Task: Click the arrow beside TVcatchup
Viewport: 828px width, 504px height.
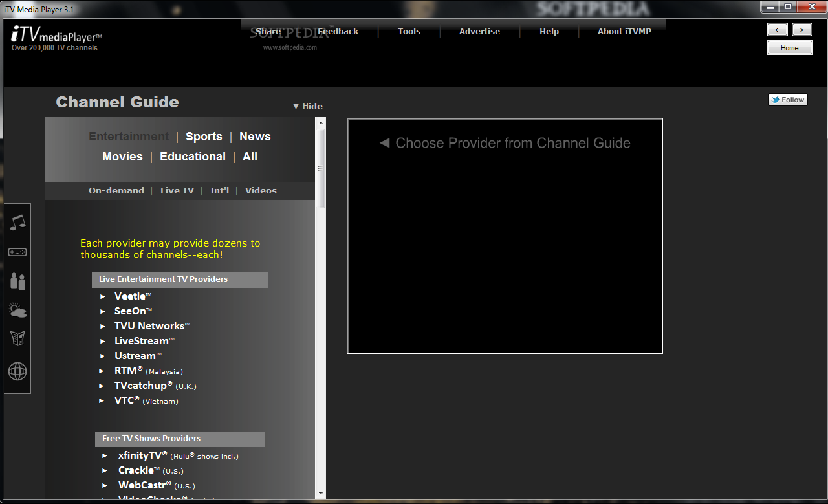Action: 102,386
